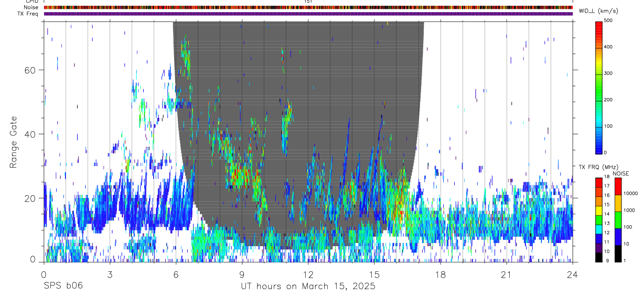The height and width of the screenshot is (297, 644).
Task: Click the '10' label in TX FRQ legend
Action: click(607, 251)
